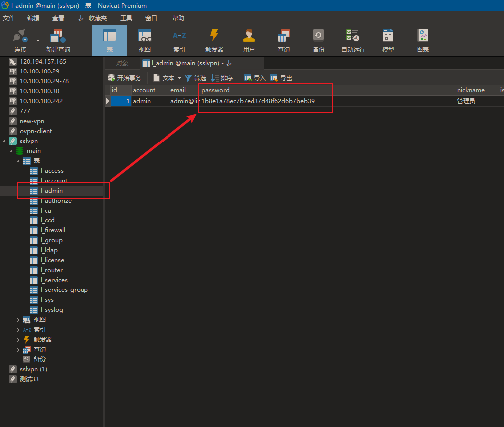Screen dimensions: 504x427
Task: Click the Backup (备份) toolbar icon
Action: [318, 37]
